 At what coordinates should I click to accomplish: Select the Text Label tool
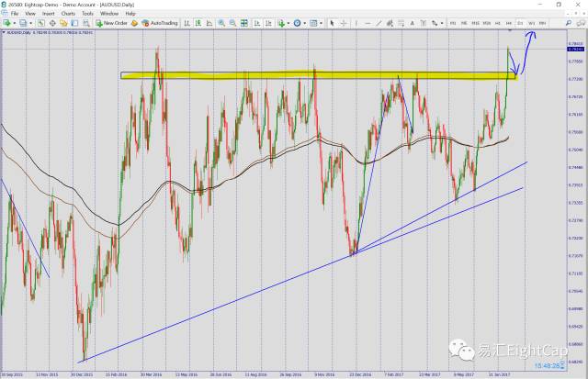pos(424,23)
